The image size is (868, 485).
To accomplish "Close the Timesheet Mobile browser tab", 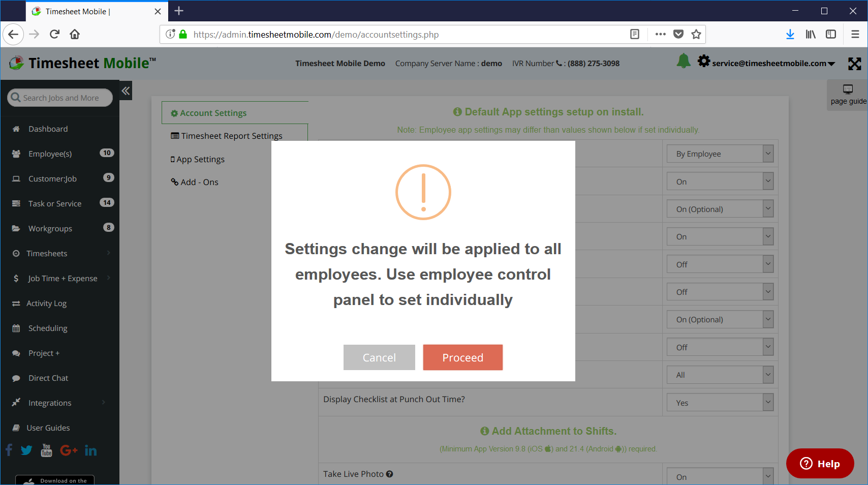I will [158, 11].
